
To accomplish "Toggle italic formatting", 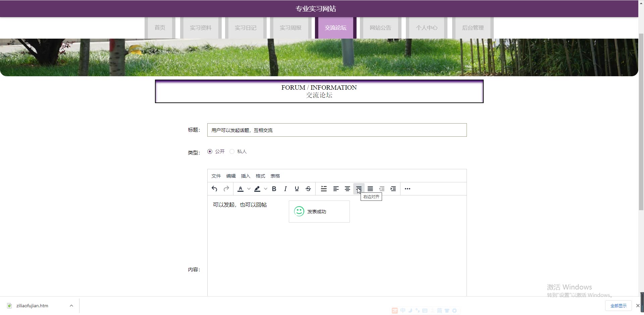I will coord(285,189).
